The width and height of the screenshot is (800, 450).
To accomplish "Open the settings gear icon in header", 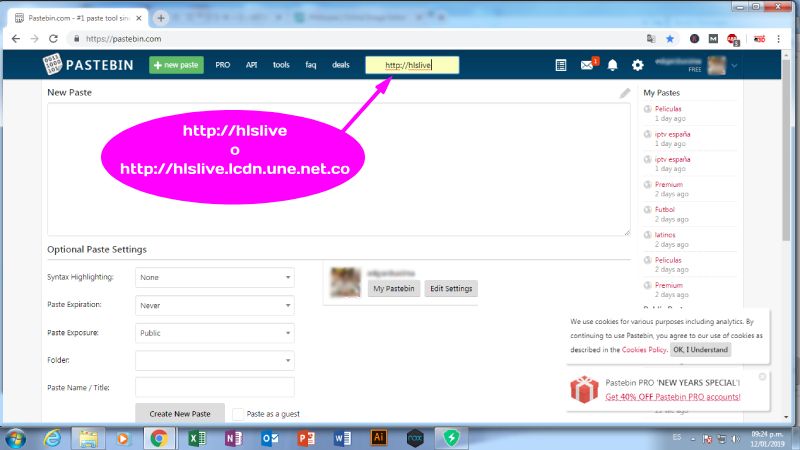I will [x=637, y=65].
